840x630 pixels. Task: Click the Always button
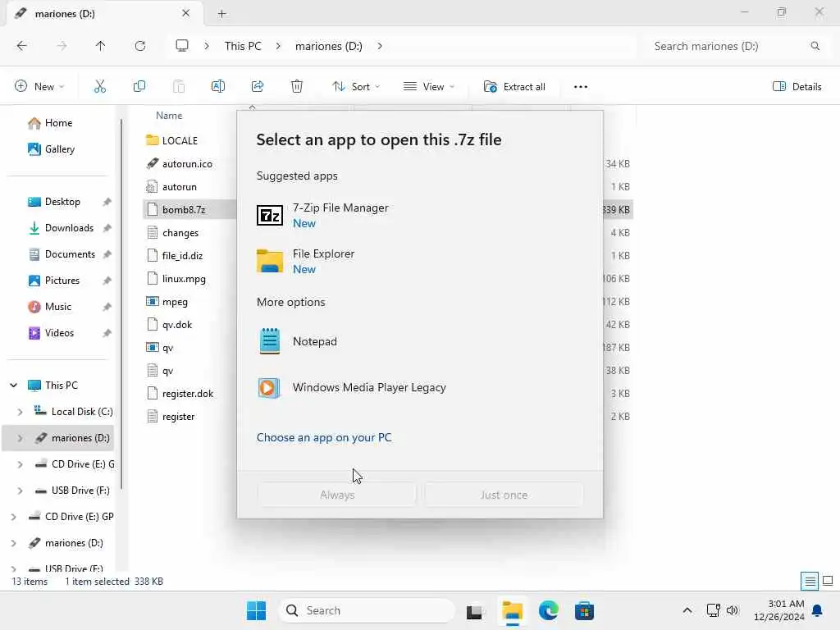tap(337, 495)
